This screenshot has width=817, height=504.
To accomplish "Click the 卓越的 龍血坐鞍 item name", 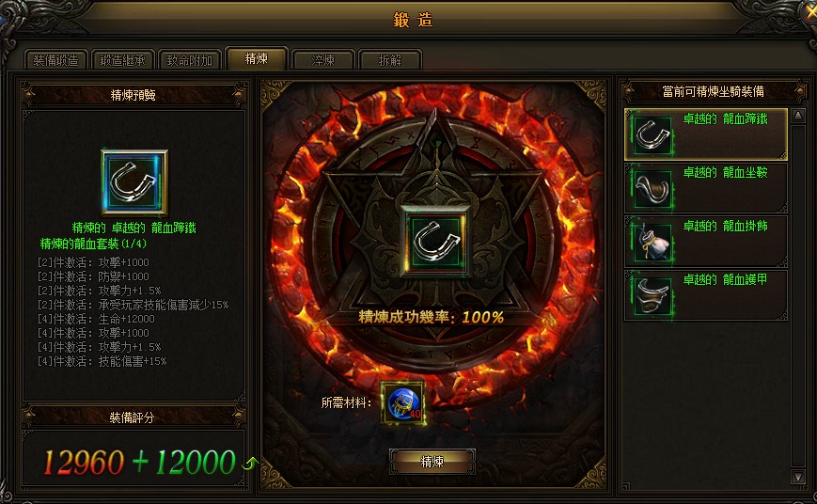I will coord(725,172).
